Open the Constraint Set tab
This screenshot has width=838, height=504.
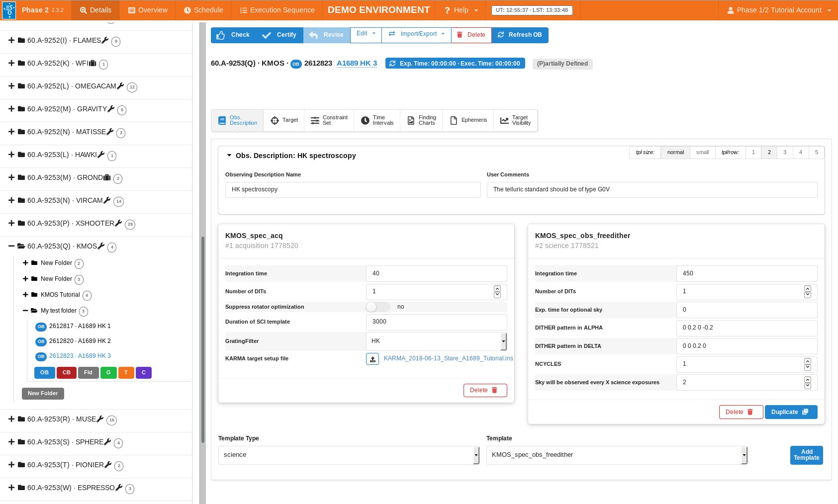[x=329, y=120]
